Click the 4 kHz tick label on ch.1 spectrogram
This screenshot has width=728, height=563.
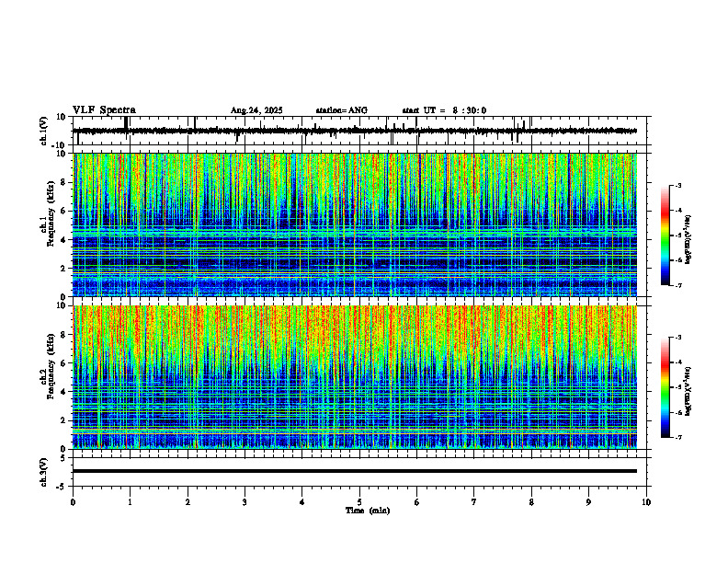(64, 240)
